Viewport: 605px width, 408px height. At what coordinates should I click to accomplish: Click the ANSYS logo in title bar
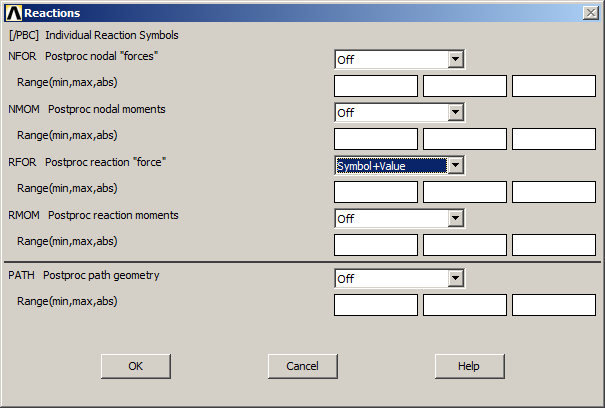click(x=13, y=13)
